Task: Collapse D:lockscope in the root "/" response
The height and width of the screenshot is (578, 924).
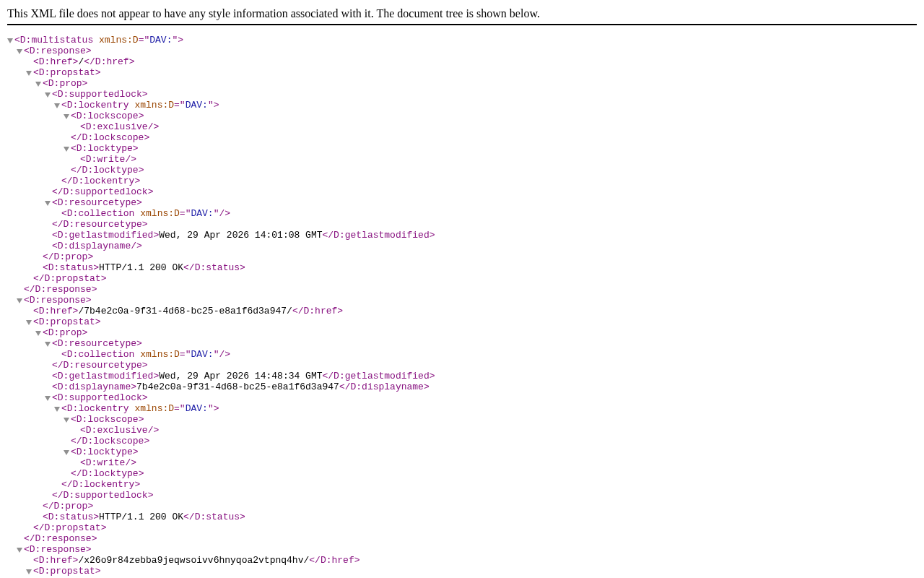Action: [x=66, y=117]
